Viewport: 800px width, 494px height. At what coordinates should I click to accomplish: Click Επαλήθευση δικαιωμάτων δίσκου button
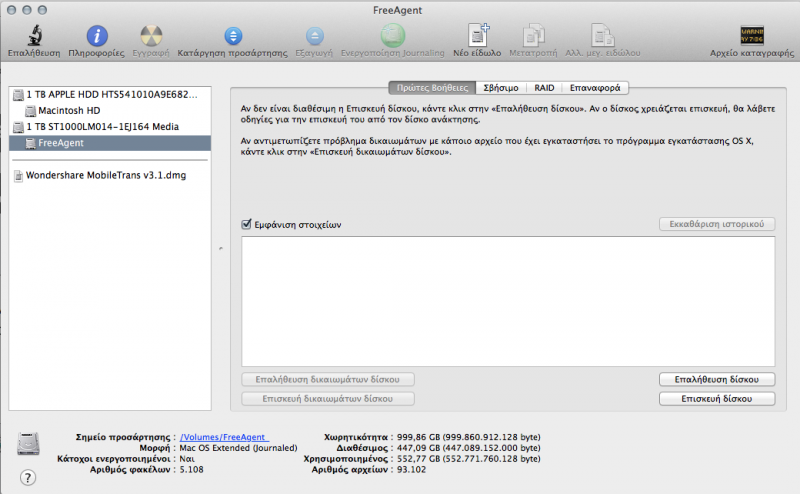click(x=328, y=380)
